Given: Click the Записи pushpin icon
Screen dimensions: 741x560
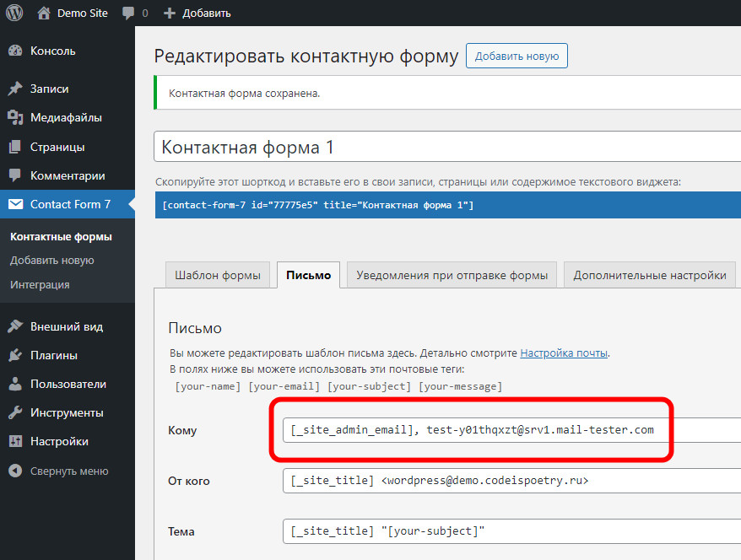Looking at the screenshot, I should (15, 89).
